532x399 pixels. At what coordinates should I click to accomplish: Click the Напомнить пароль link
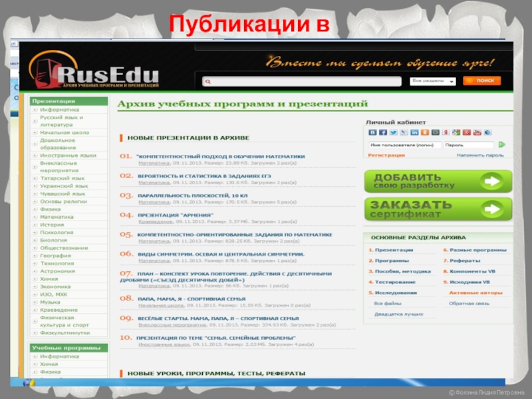click(x=480, y=156)
